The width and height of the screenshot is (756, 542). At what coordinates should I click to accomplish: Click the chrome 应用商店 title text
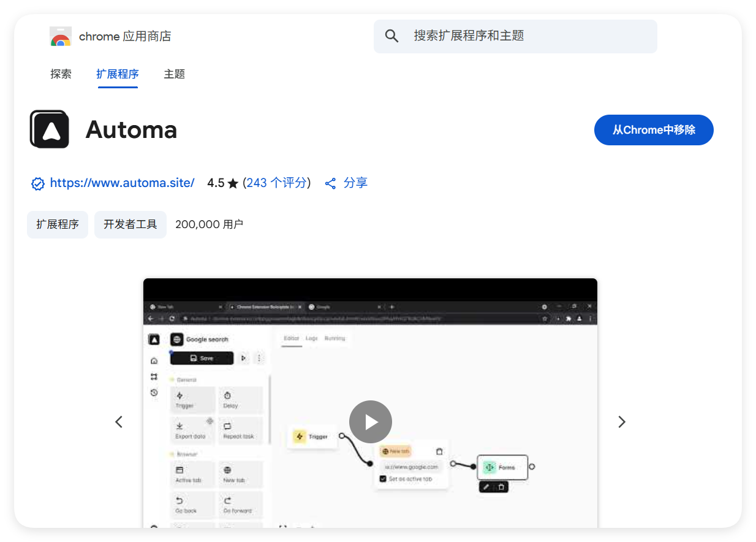click(125, 37)
